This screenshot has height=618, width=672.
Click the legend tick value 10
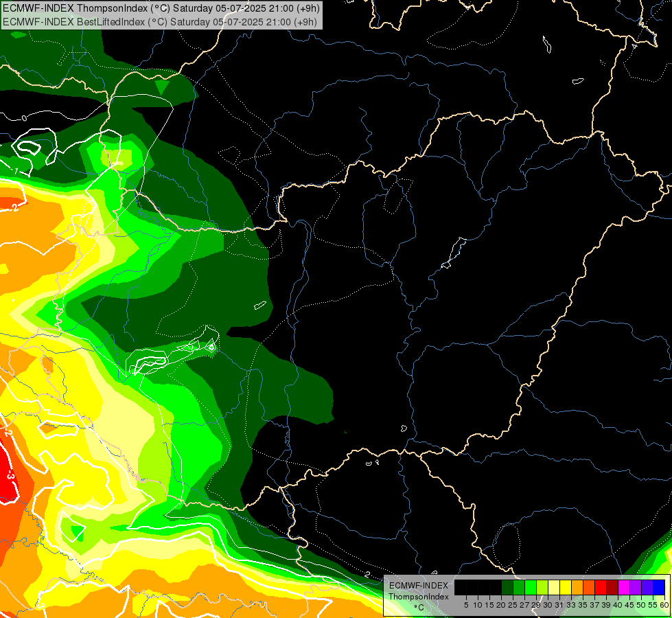tap(478, 605)
